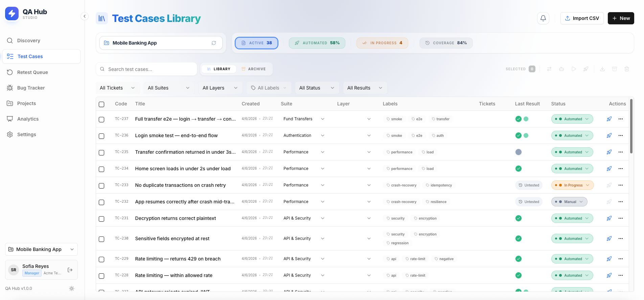Click the logout icon next to Sofia Reyes
Screen dimensions: 644x300
pyautogui.click(x=70, y=270)
